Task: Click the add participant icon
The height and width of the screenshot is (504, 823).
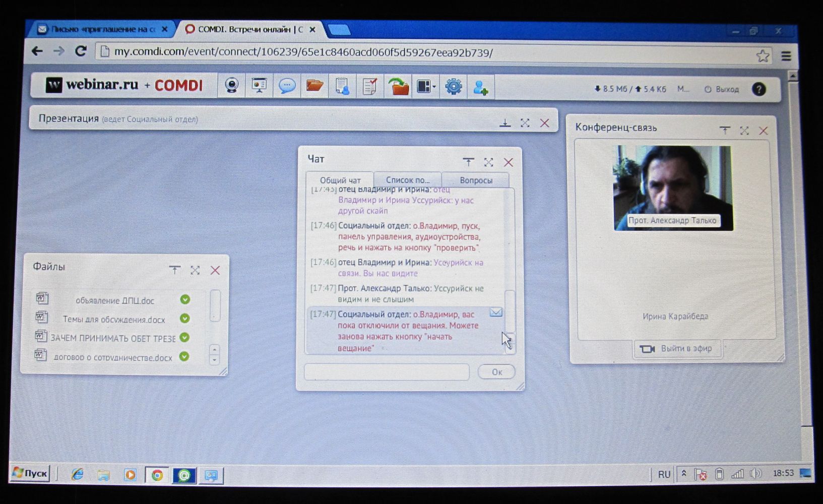Action: click(480, 88)
